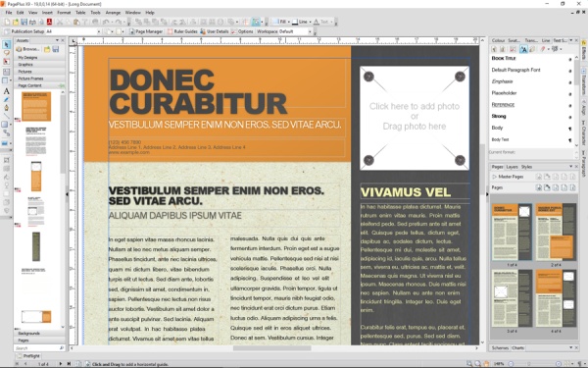Select page 2 of 4 thumbnail
The image size is (588, 368).
[x=556, y=232]
